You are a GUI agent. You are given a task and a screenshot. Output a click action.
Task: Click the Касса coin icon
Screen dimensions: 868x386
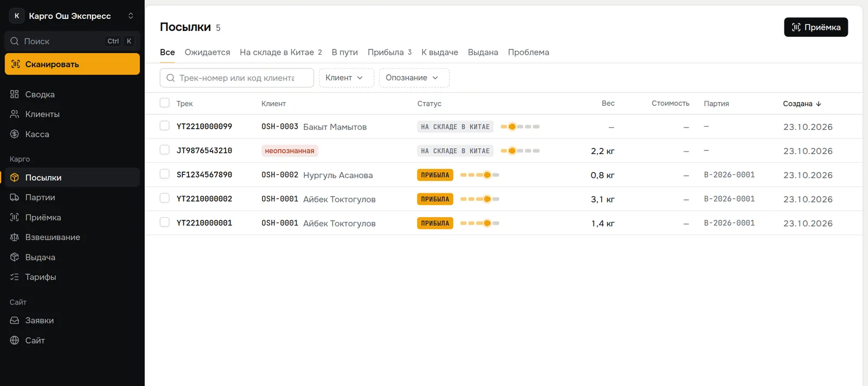click(x=15, y=134)
